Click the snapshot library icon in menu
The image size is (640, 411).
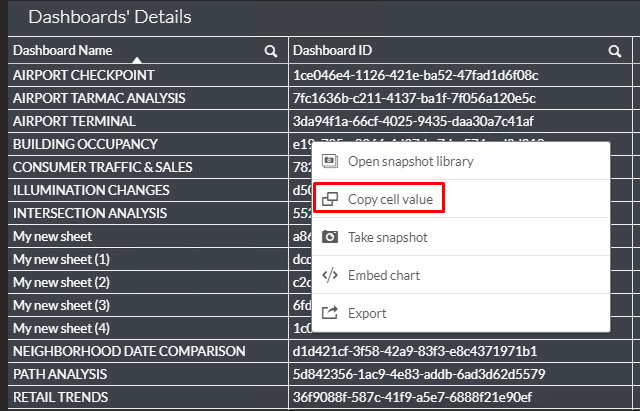tap(330, 161)
